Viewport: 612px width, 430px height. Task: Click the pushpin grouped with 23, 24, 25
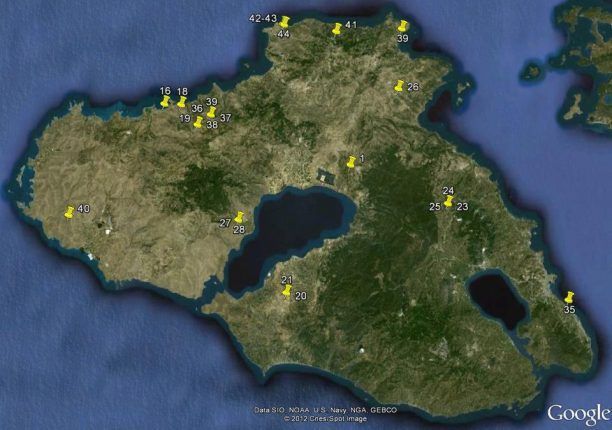[448, 201]
